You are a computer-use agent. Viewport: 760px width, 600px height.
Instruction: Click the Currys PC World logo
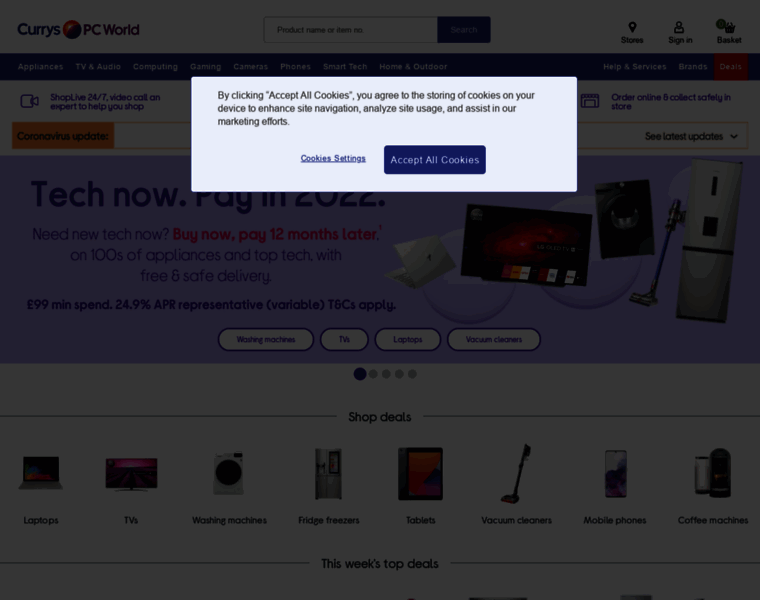[x=78, y=30]
